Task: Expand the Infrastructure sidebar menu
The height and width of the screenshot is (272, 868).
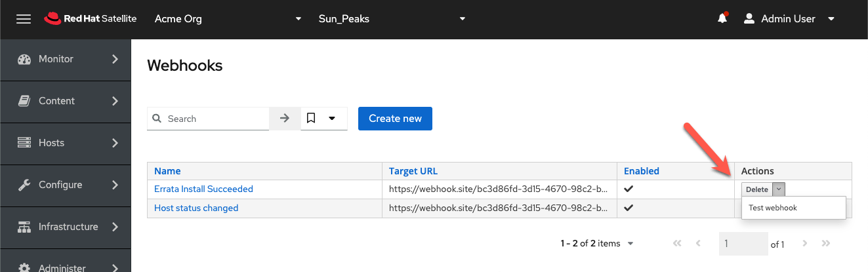Action: (66, 227)
